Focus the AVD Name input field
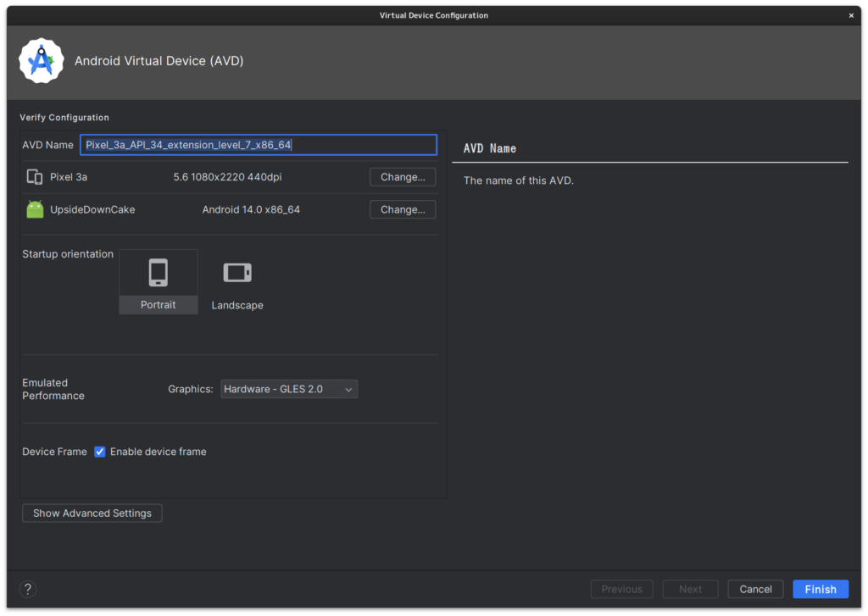 tap(259, 145)
